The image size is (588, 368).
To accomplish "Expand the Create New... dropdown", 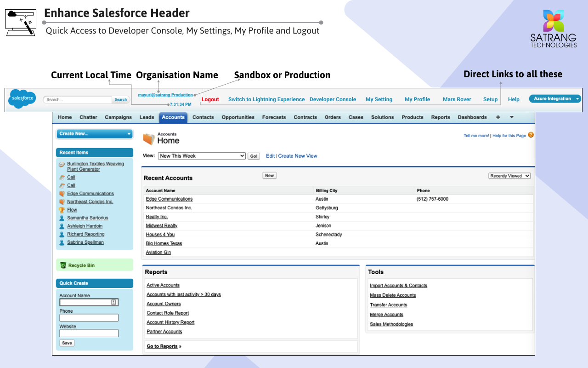I will tap(94, 133).
